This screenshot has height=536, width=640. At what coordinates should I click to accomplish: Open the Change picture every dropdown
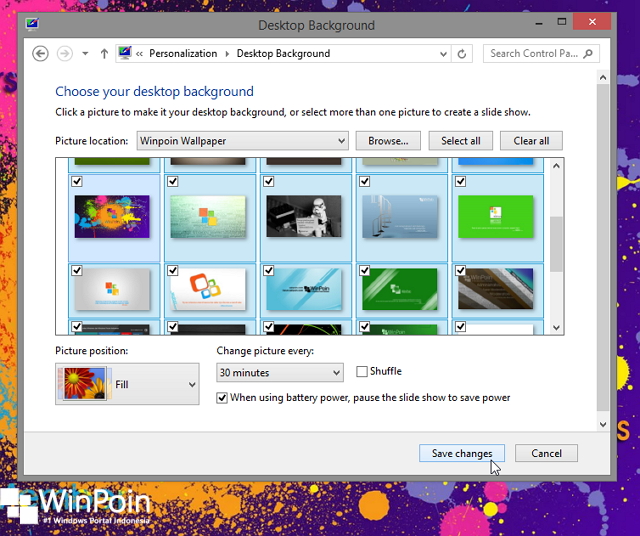pyautogui.click(x=280, y=373)
